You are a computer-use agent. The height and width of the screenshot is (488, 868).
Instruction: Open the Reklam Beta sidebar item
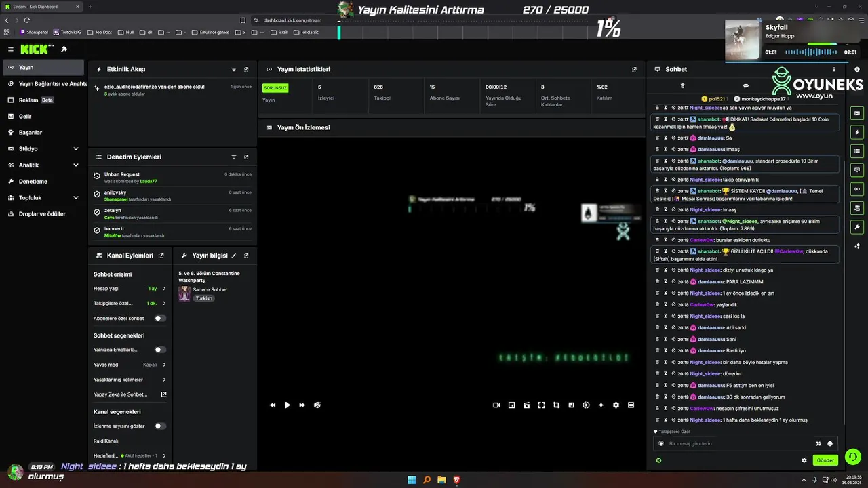click(x=43, y=100)
